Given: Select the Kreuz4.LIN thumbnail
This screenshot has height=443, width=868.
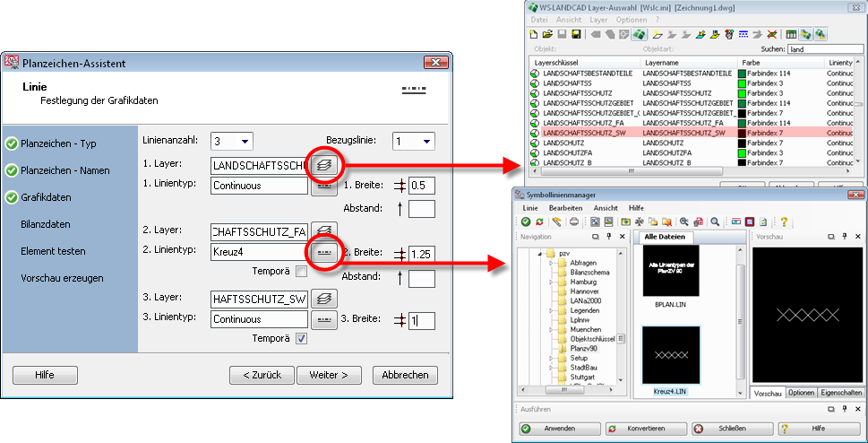Looking at the screenshot, I should (671, 359).
